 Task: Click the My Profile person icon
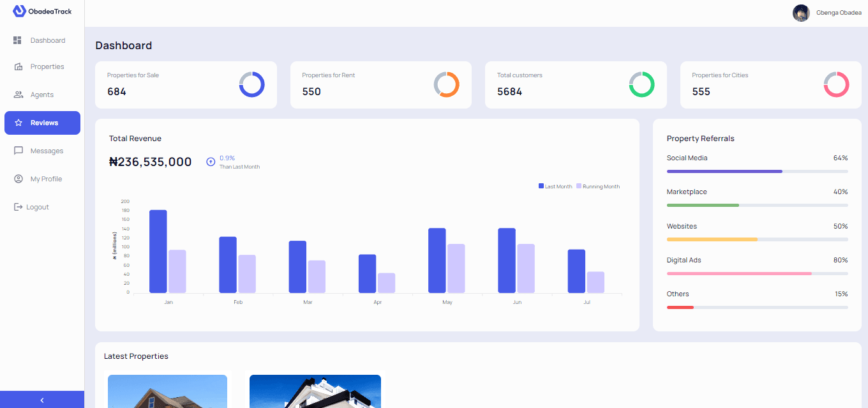(18, 179)
